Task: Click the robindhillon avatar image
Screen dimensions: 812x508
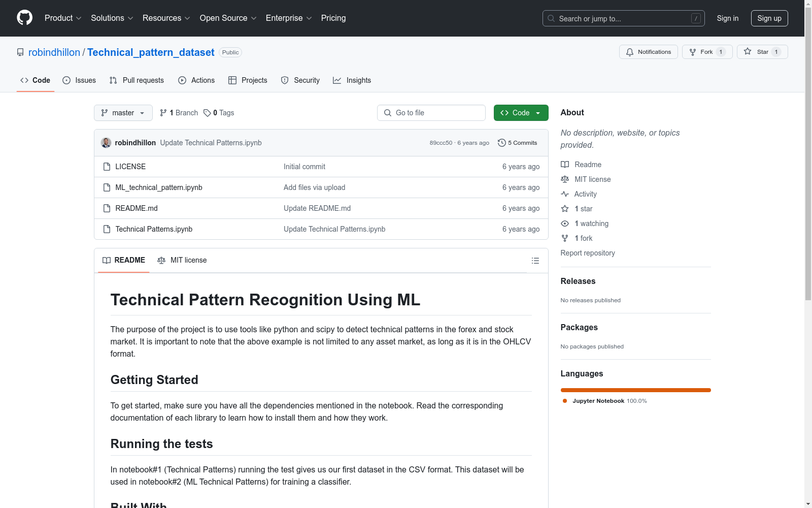Action: pos(106,143)
